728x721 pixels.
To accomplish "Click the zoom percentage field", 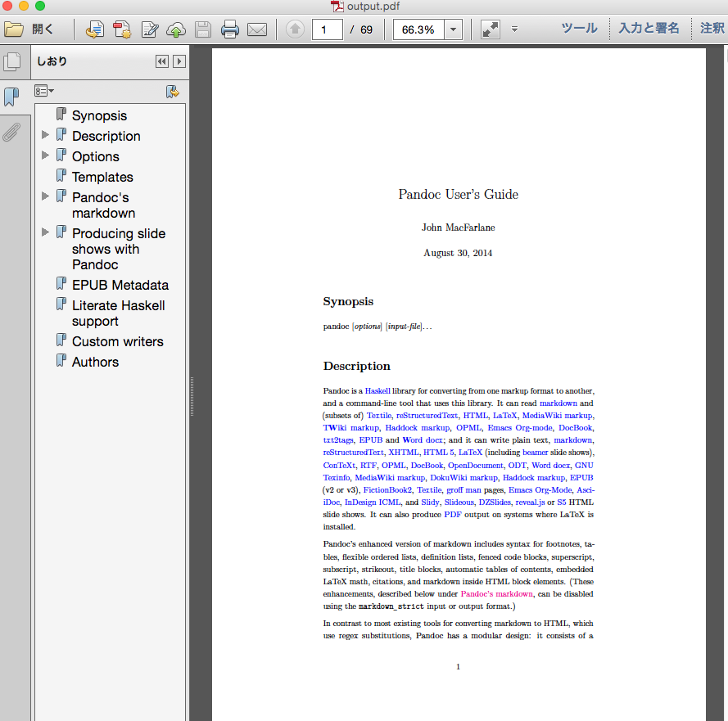I will pyautogui.click(x=418, y=29).
